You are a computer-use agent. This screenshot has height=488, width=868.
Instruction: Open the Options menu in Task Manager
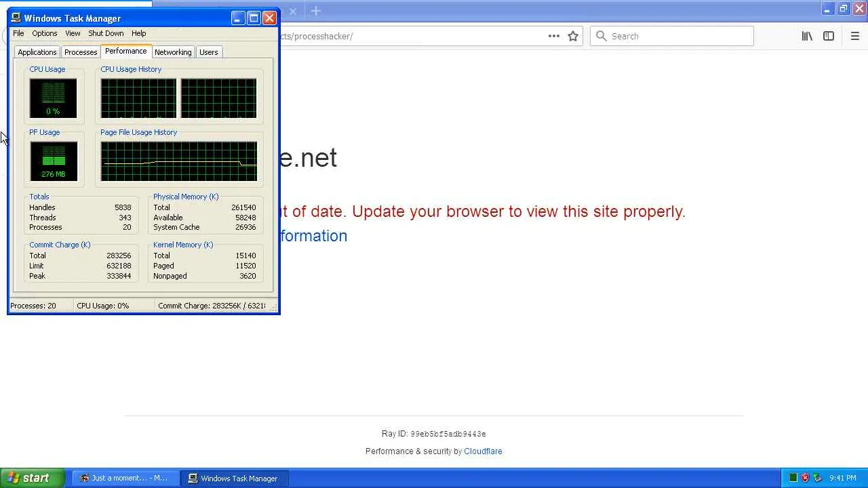[x=45, y=33]
